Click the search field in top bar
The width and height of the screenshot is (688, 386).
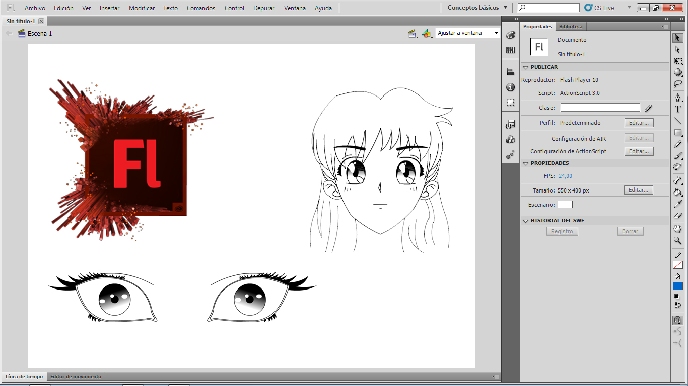point(548,7)
